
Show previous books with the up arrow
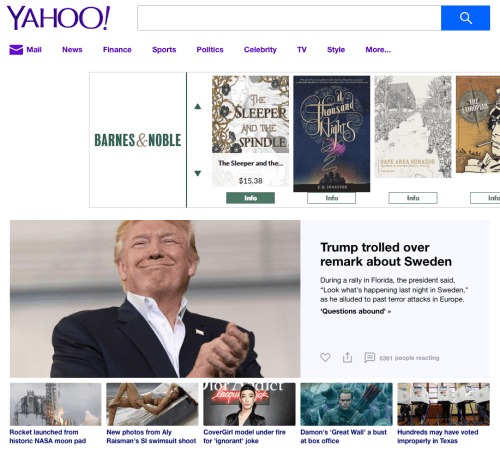pos(198,106)
